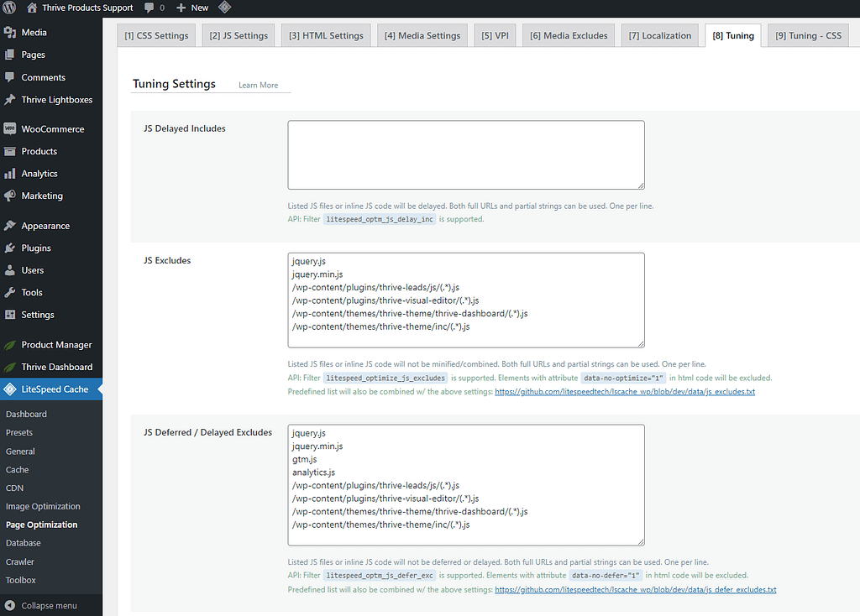The width and height of the screenshot is (860, 616).
Task: Open Presets submenu item
Action: (19, 432)
